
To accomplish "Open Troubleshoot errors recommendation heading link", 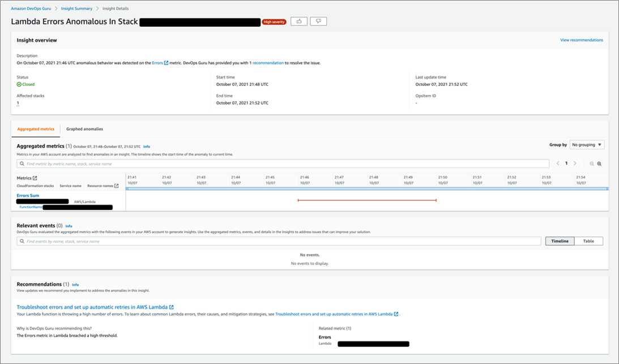I will coord(95,307).
